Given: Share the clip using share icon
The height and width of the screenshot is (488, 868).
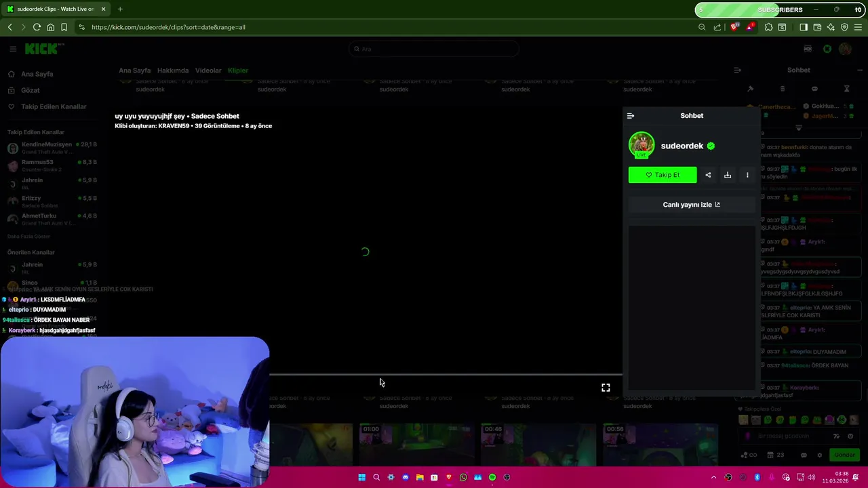Looking at the screenshot, I should pos(708,175).
